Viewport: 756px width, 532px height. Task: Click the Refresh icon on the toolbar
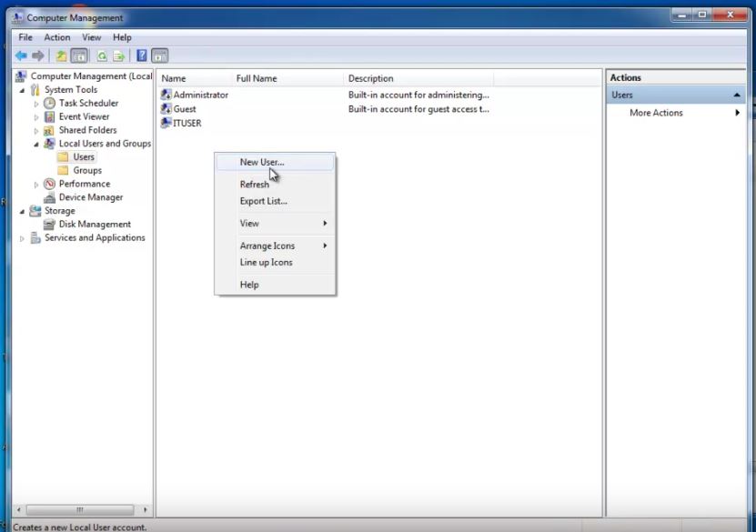(102, 55)
